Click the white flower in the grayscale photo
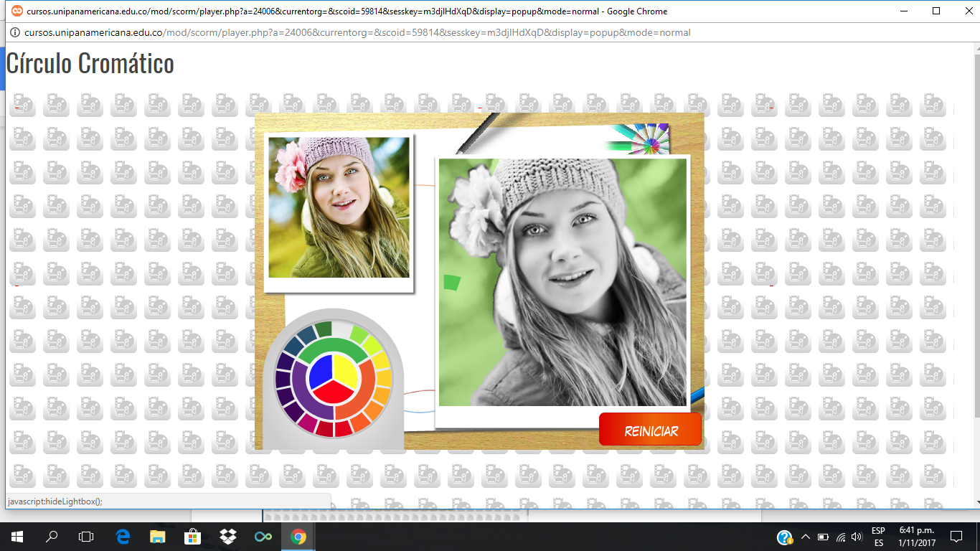This screenshot has height=551, width=980. pyautogui.click(x=479, y=212)
